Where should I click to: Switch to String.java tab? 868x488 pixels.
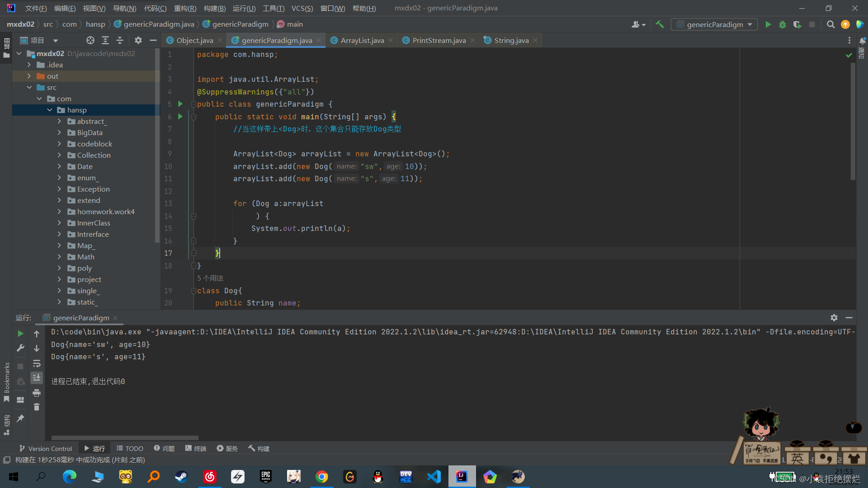coord(511,40)
